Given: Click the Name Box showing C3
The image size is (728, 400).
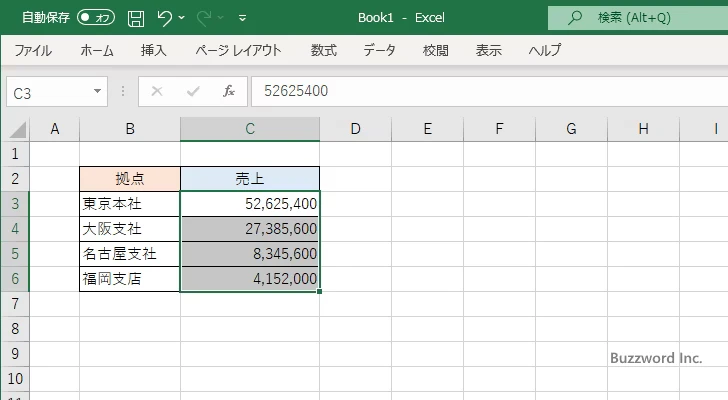Looking at the screenshot, I should (49, 92).
